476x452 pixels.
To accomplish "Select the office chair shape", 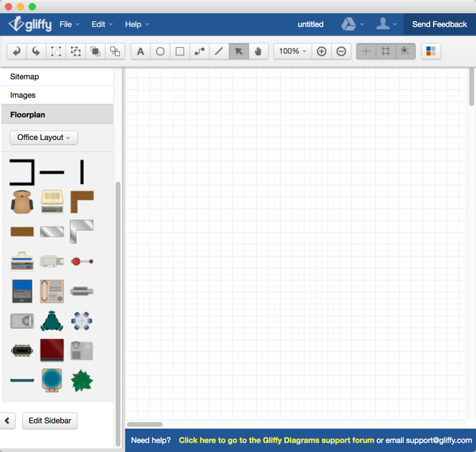I will pos(22,202).
